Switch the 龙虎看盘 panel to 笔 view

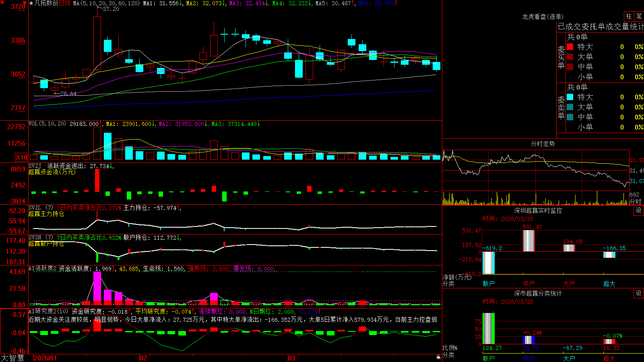[x=639, y=16]
